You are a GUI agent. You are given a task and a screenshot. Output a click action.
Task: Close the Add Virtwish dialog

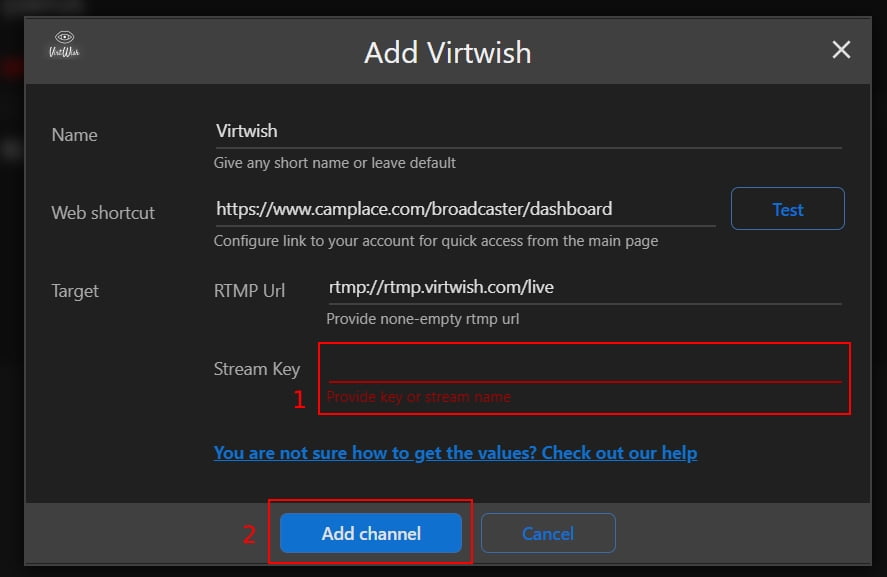click(841, 50)
